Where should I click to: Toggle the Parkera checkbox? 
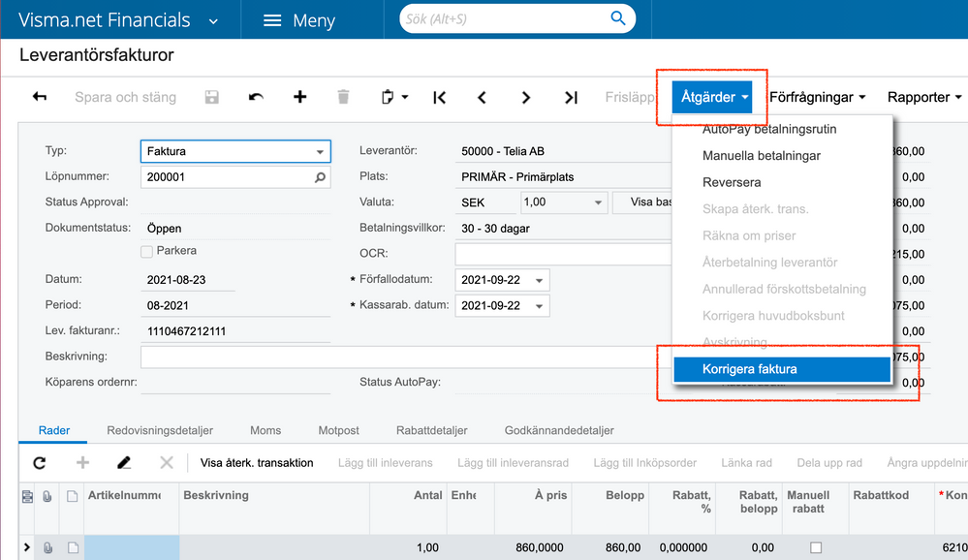[x=147, y=251]
